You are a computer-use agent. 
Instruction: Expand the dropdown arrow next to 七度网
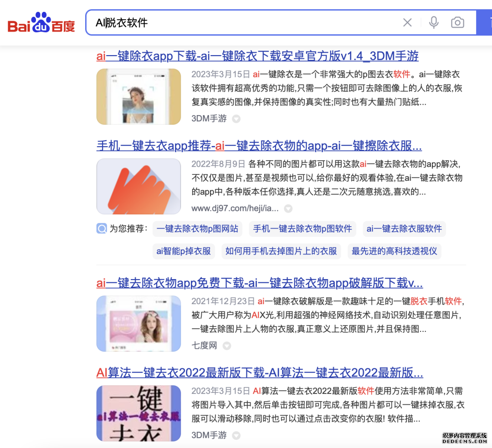pyautogui.click(x=226, y=346)
